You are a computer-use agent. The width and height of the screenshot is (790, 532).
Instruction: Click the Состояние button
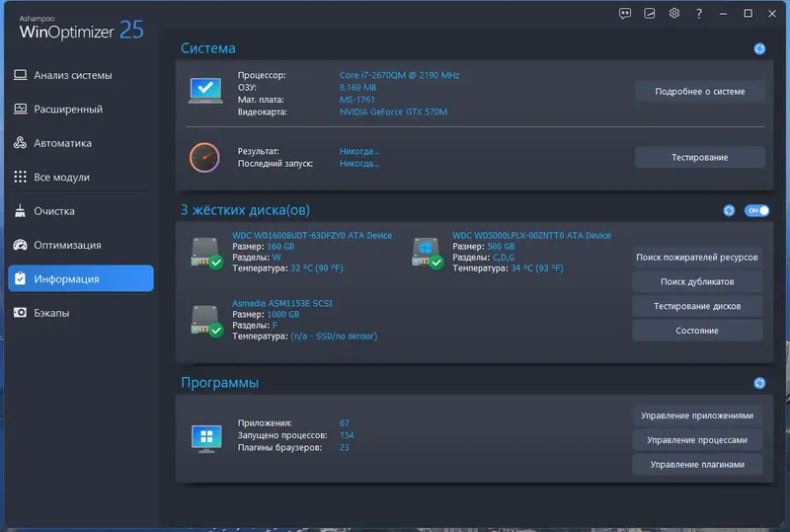(697, 331)
